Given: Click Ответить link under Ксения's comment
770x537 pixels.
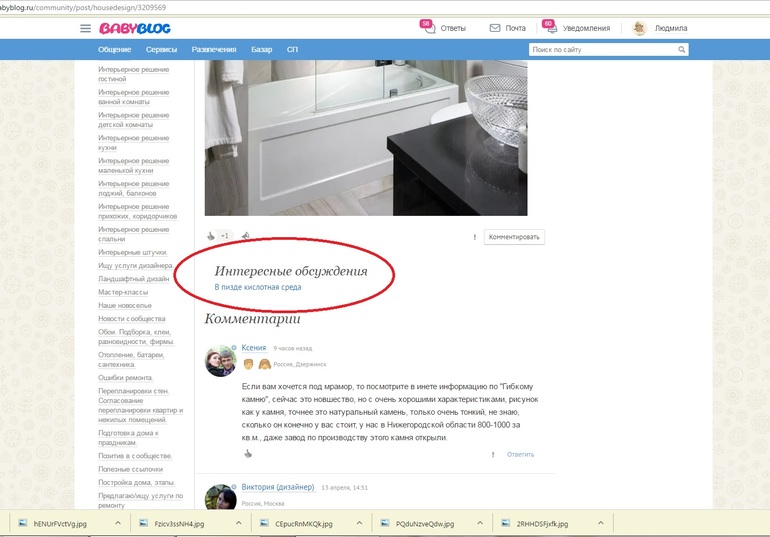Looking at the screenshot, I should 520,454.
